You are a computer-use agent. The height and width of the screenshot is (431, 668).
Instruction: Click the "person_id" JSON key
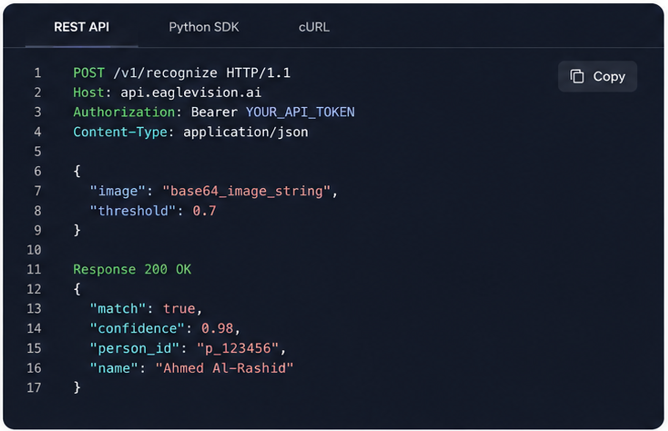133,348
